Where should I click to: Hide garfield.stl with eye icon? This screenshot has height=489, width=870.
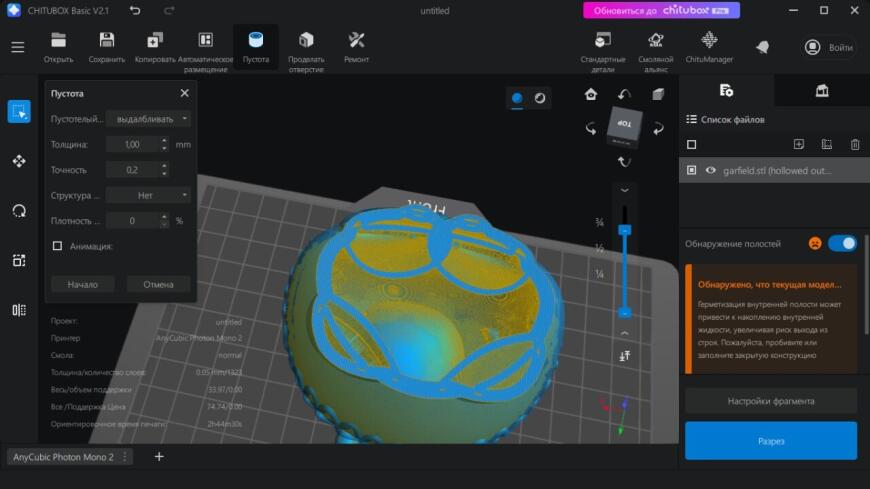(x=710, y=170)
